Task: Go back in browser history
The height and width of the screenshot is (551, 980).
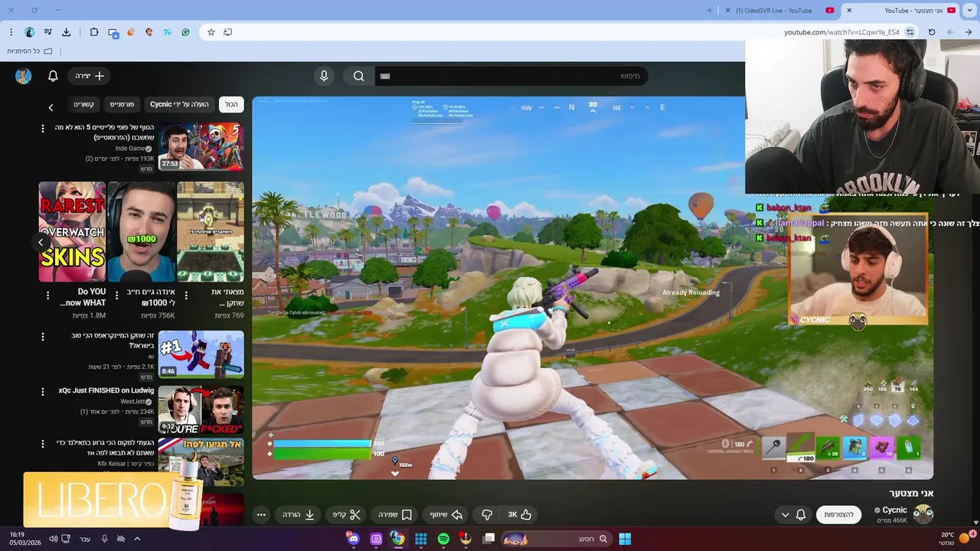Action: (969, 32)
